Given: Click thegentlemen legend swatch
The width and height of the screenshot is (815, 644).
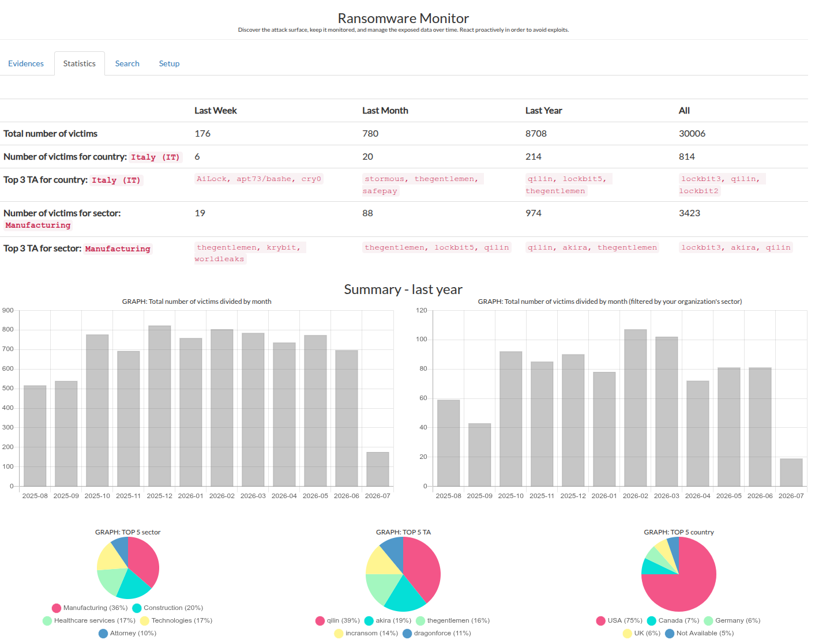Looking at the screenshot, I should (420, 621).
